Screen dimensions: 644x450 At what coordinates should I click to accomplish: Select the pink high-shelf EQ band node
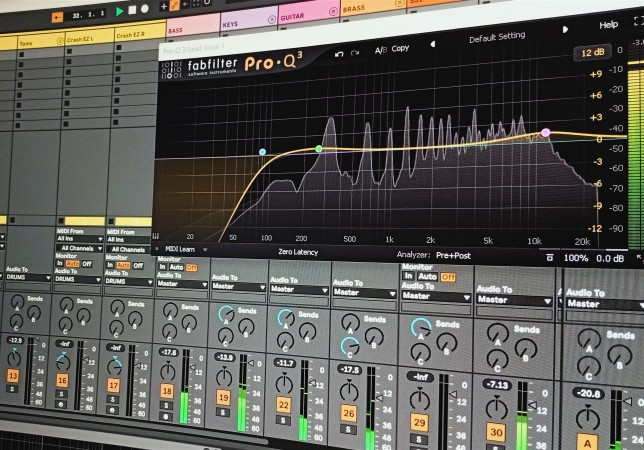[x=545, y=132]
